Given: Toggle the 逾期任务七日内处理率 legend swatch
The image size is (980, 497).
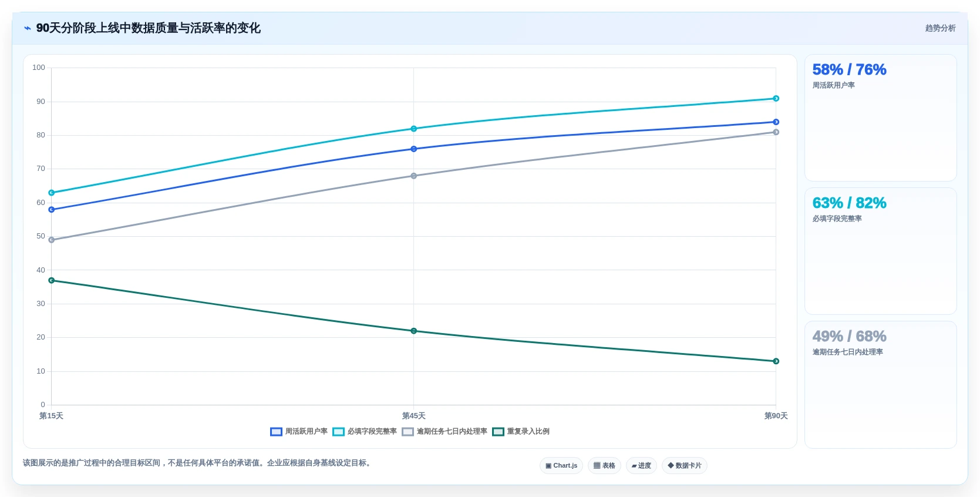Looking at the screenshot, I should coord(408,432).
